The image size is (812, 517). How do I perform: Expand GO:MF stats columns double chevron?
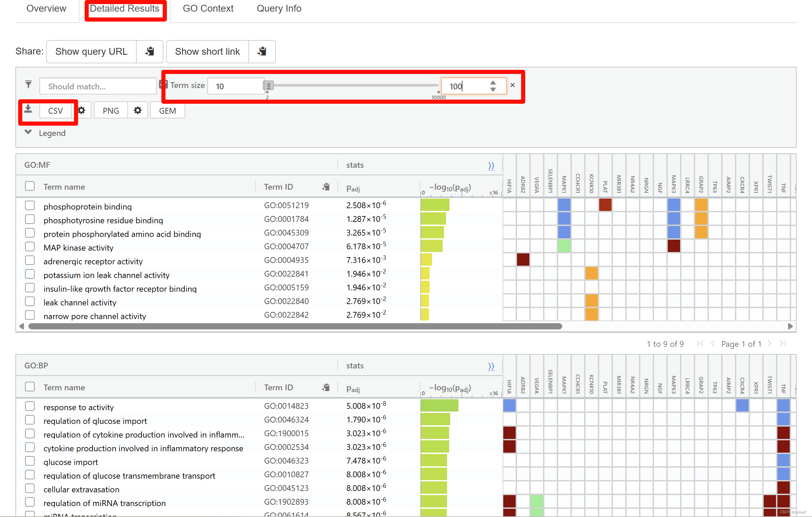tap(491, 166)
